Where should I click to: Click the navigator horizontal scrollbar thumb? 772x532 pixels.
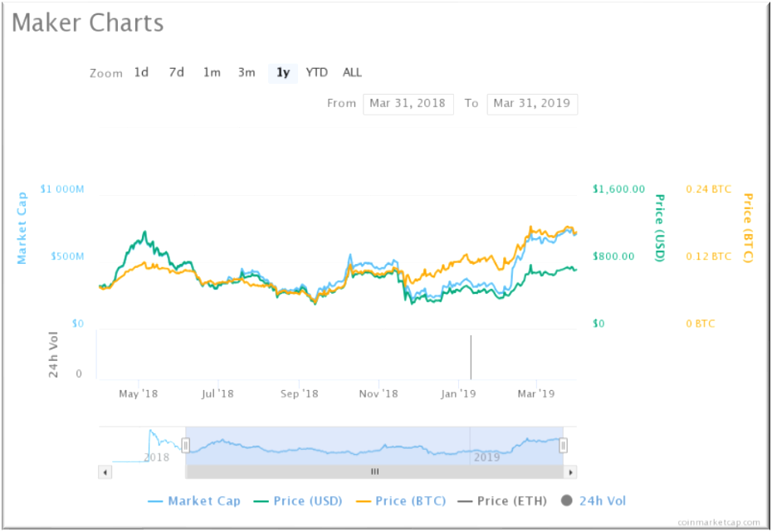pos(374,472)
